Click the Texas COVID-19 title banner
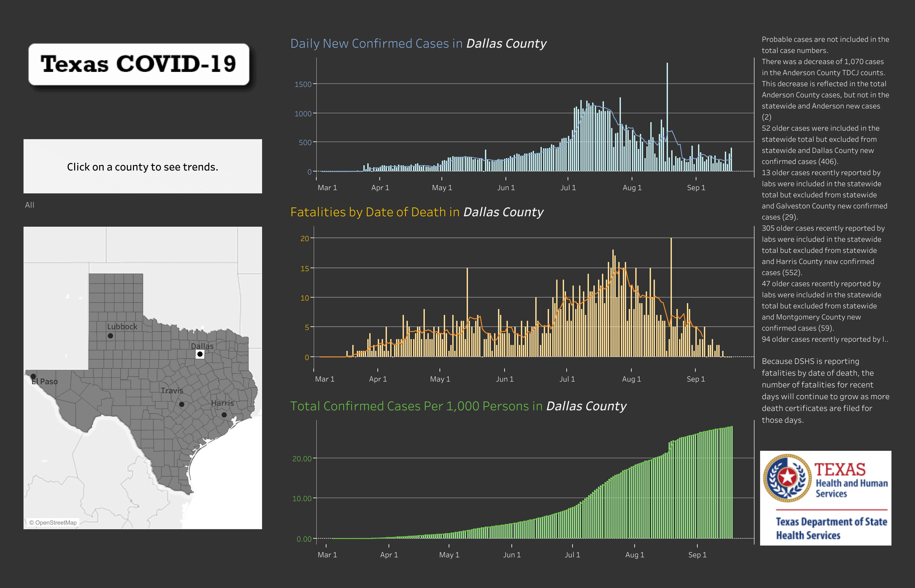 tap(139, 64)
